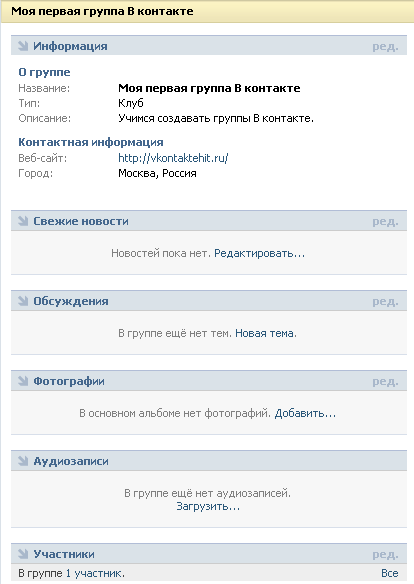Show all members via Все link

coord(389,573)
